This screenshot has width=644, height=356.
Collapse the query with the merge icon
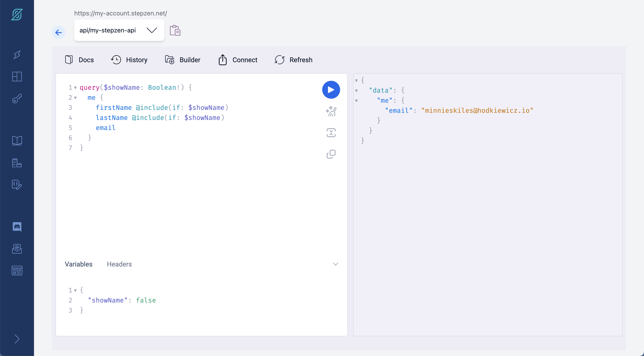tap(331, 133)
